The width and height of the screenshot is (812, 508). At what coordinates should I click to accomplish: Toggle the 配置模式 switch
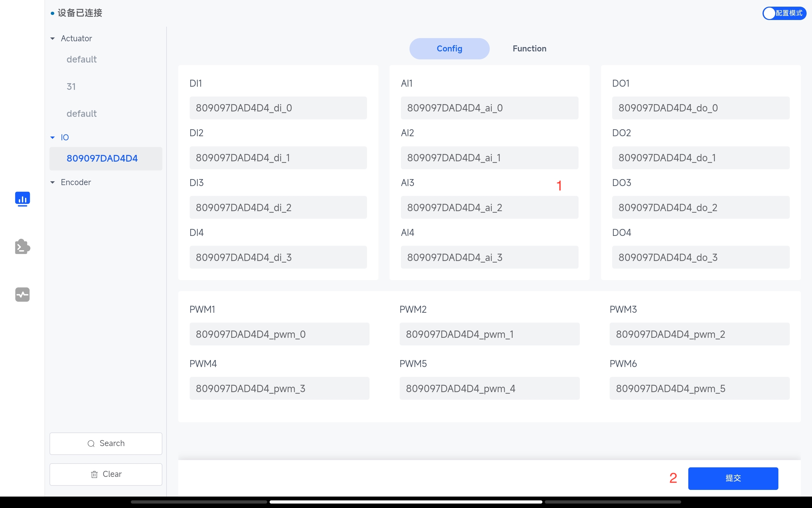[784, 13]
